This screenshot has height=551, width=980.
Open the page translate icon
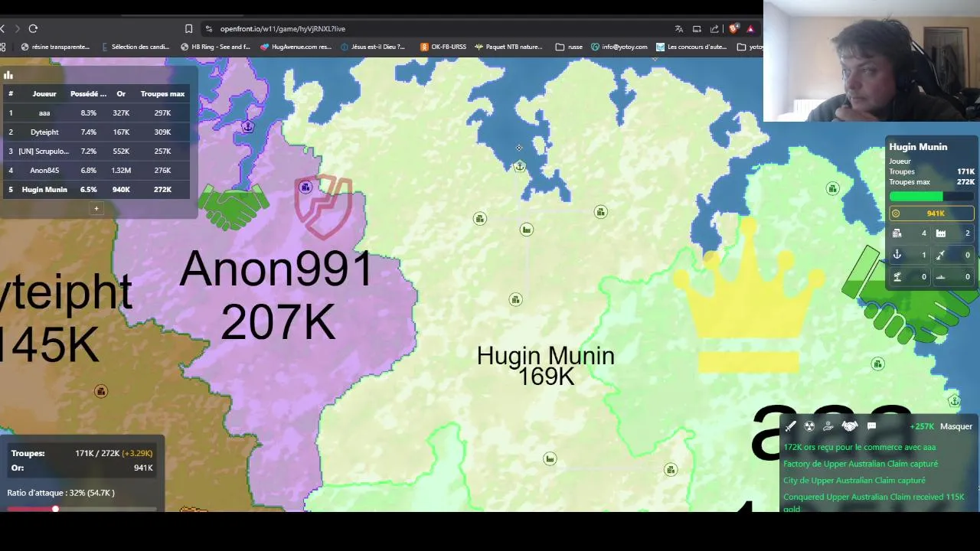678,28
